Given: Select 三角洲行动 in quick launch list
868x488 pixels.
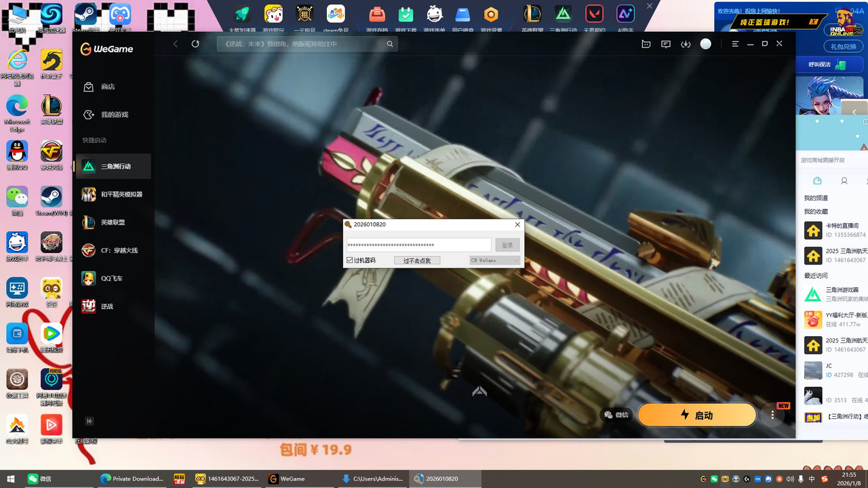Looking at the screenshot, I should click(x=113, y=166).
